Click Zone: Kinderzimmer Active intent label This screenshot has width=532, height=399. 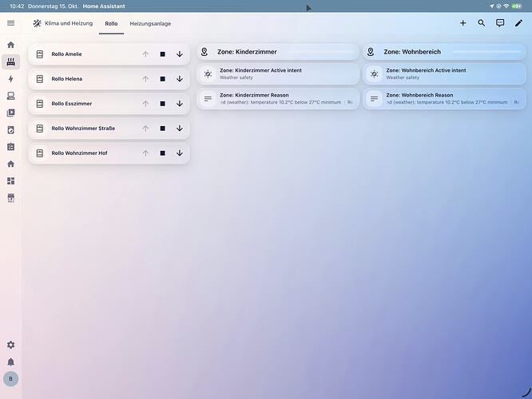260,70
